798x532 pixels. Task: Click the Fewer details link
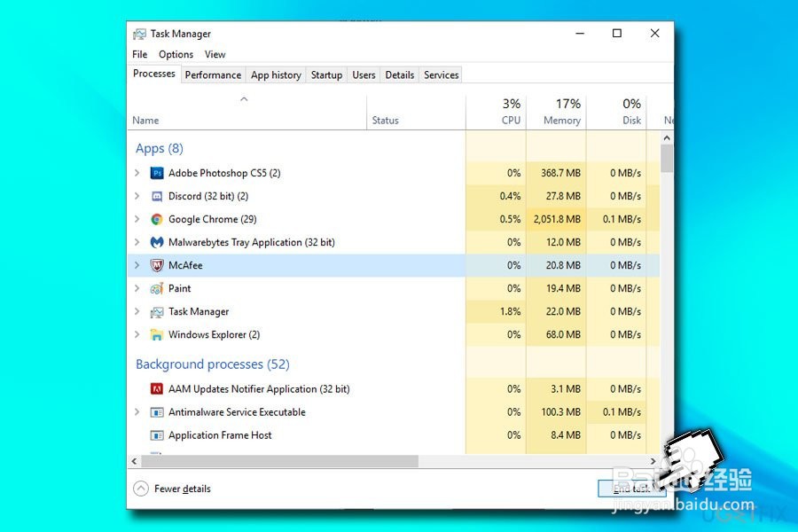(182, 489)
